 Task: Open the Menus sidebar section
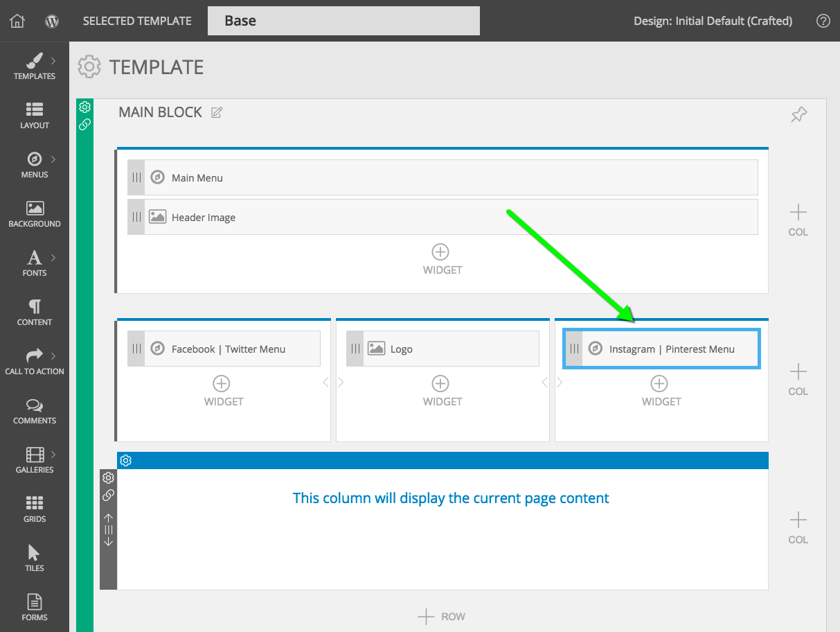35,165
